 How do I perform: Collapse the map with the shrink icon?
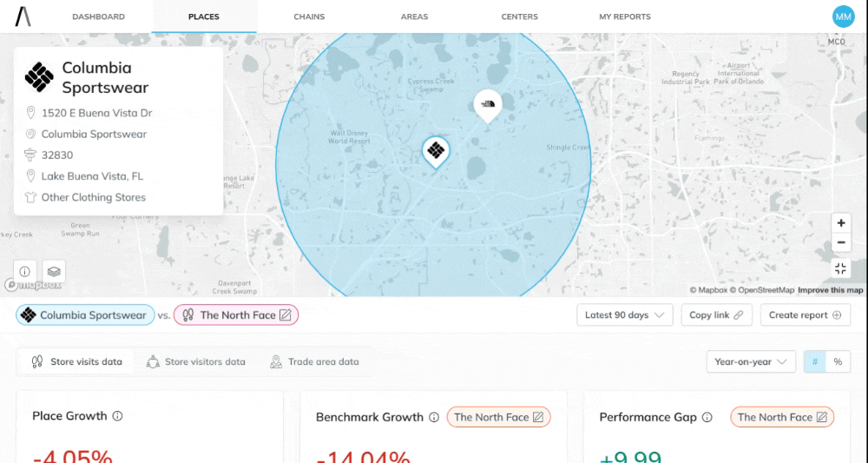[841, 268]
